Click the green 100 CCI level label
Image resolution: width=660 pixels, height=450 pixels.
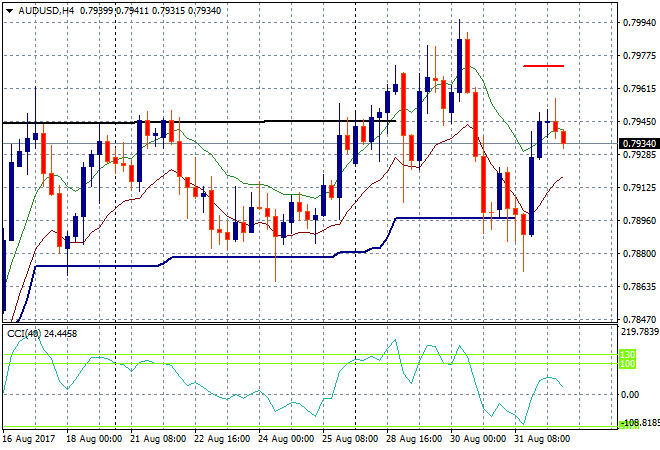pos(627,364)
